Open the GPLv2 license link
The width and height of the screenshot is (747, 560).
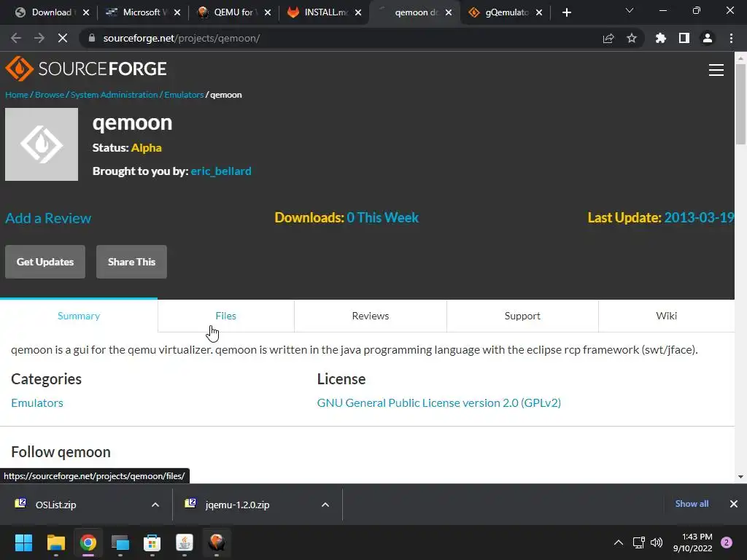[438, 402]
